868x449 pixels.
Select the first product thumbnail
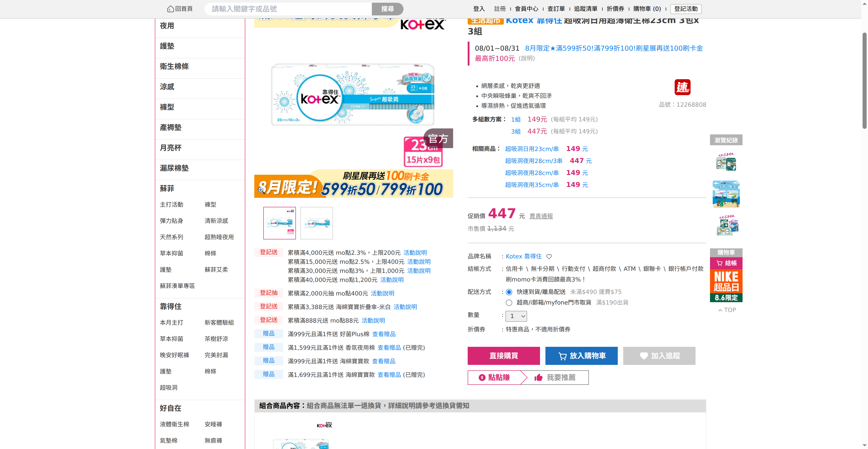click(x=280, y=223)
